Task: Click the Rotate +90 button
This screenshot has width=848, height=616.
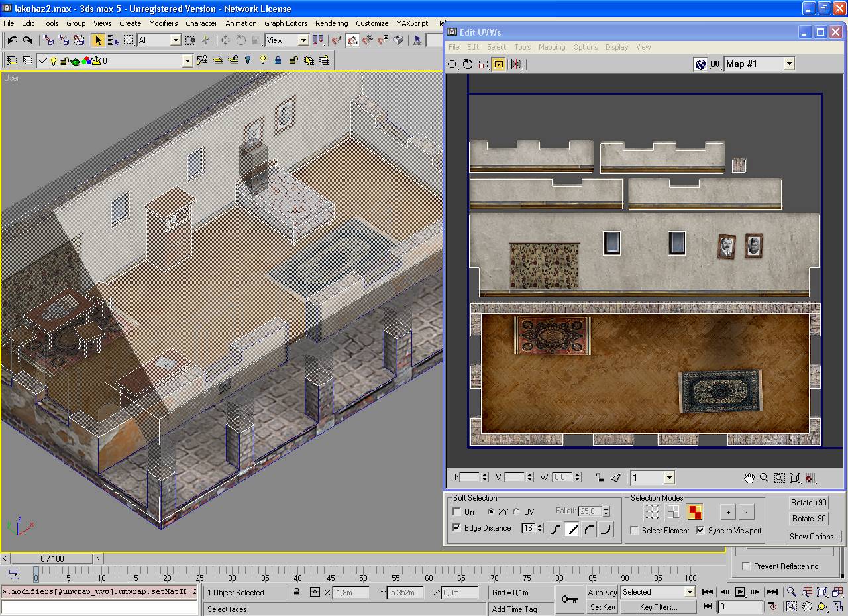Action: coord(809,503)
